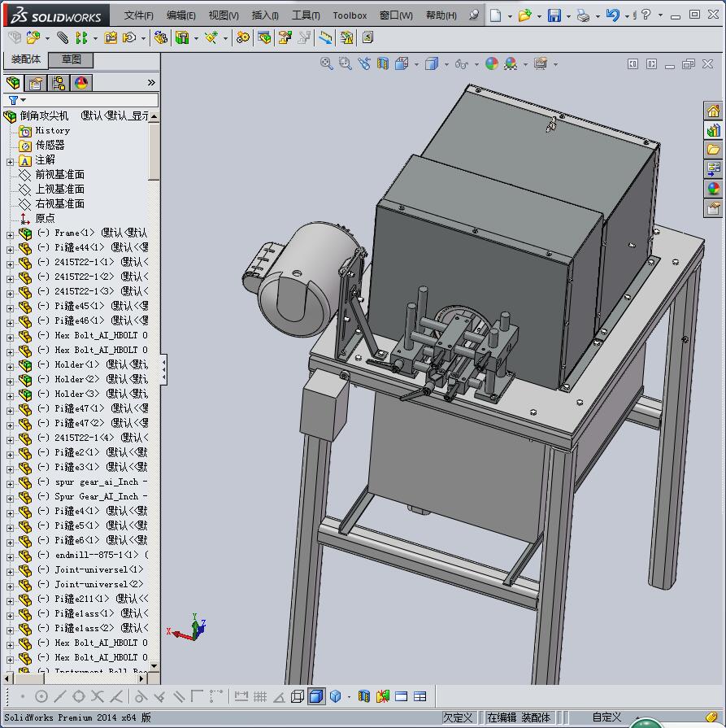Expand the Frame<1> tree node

click(x=11, y=235)
